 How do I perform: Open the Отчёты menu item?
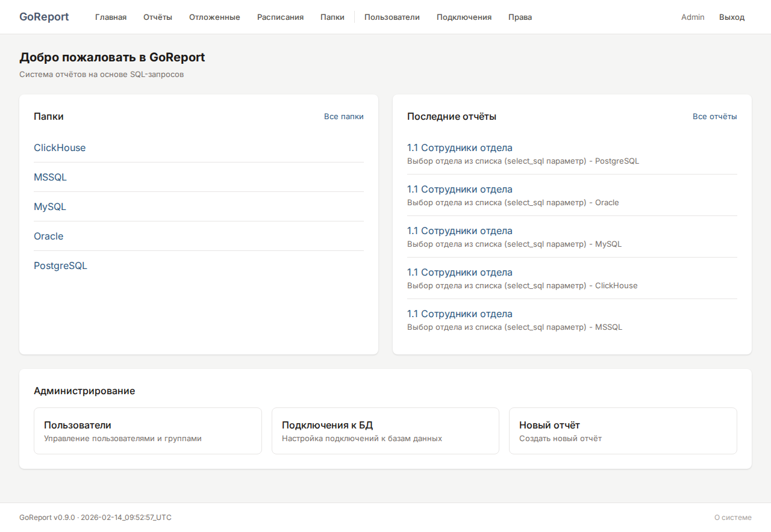pyautogui.click(x=158, y=17)
